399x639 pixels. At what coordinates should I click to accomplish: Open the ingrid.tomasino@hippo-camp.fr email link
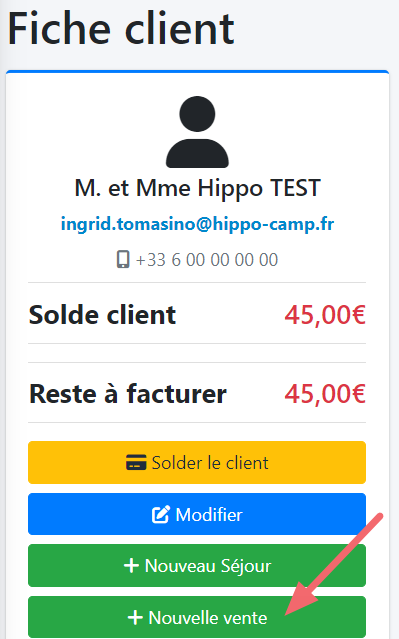tap(197, 224)
